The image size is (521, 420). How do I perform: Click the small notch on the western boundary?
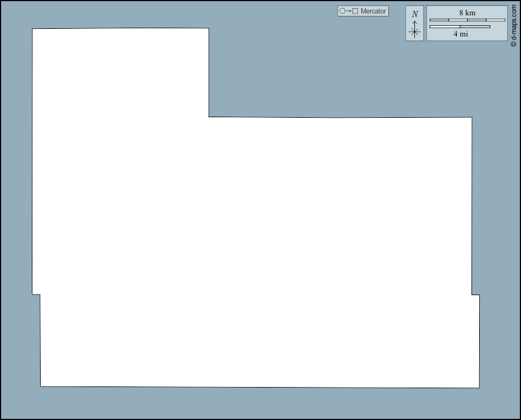pos(37,294)
